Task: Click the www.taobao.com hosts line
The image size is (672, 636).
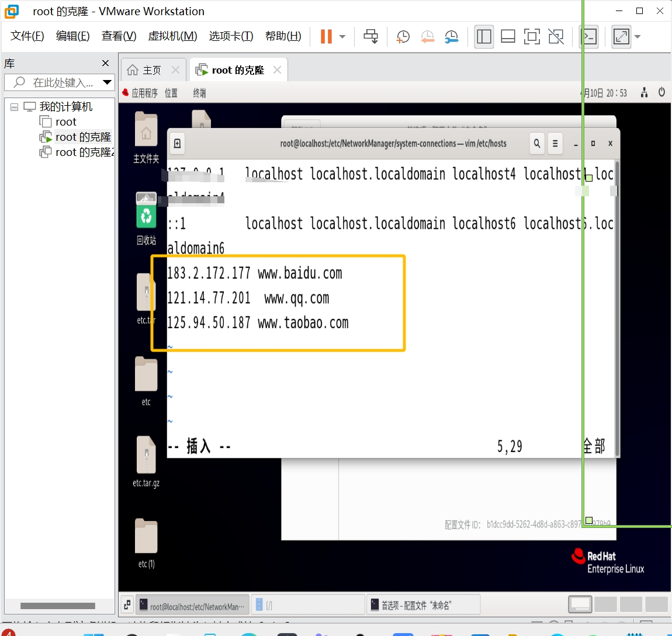Action: click(258, 323)
